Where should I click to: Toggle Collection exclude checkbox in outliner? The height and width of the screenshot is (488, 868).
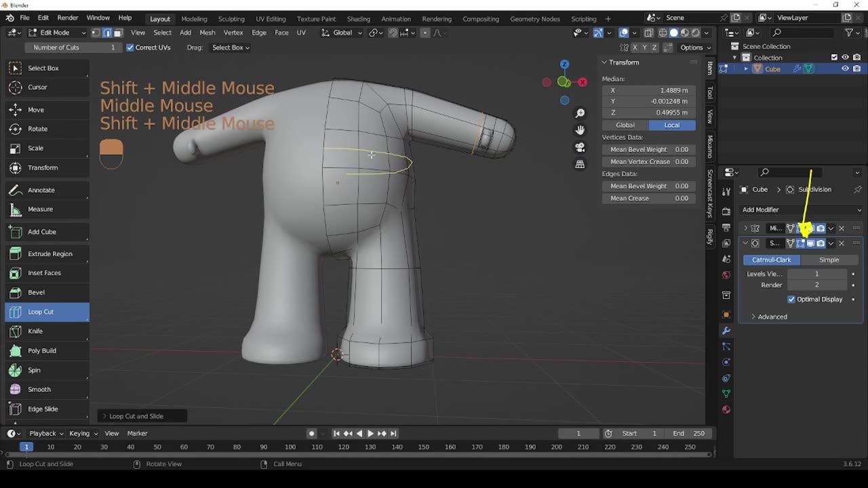pos(834,58)
